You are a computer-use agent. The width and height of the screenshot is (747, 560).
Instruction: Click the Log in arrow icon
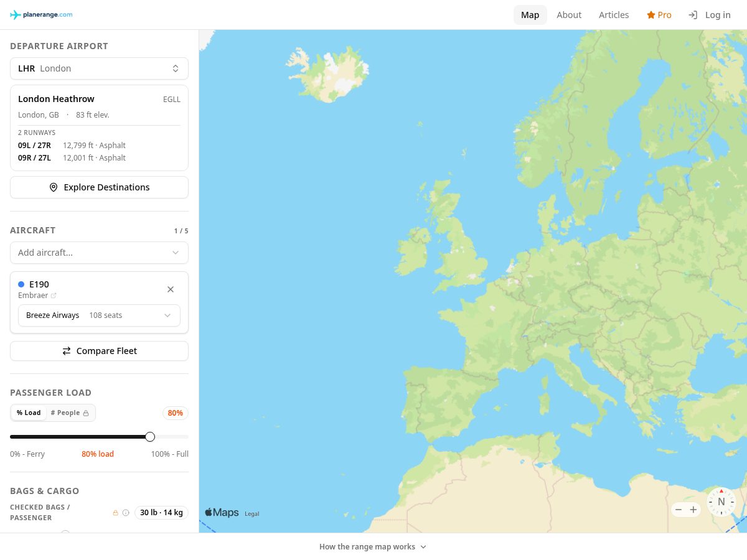pos(693,15)
